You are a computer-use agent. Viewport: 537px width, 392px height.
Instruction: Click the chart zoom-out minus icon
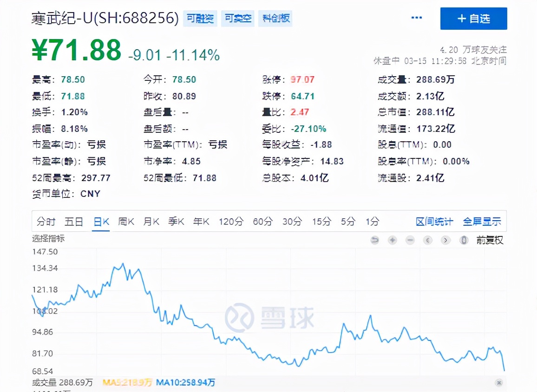[x=410, y=240]
